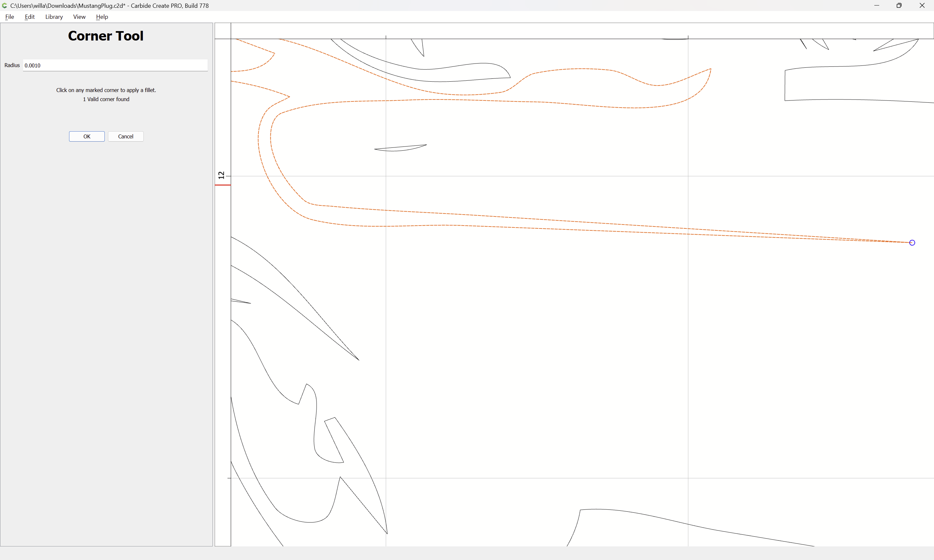The width and height of the screenshot is (934, 560).
Task: Click the red marker on vertical ruler
Action: pyautogui.click(x=223, y=185)
